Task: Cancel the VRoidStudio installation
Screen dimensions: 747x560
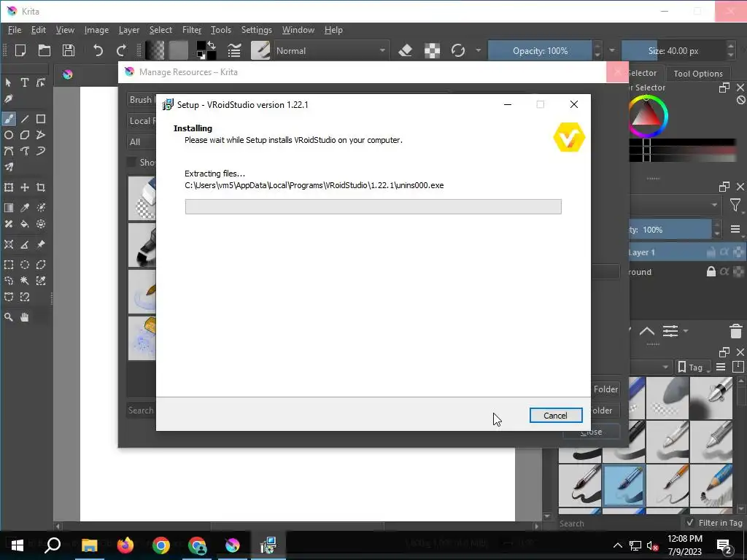Action: (x=555, y=415)
